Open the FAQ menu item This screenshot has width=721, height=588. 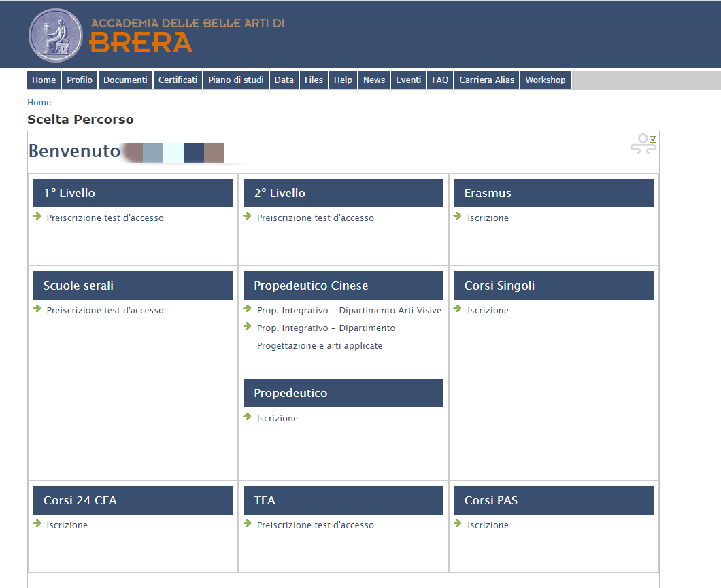pos(440,80)
